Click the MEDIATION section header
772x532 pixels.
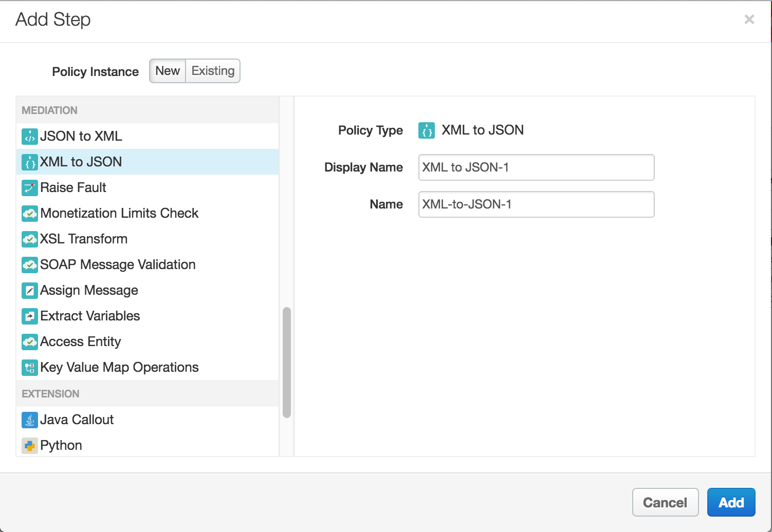tap(49, 110)
